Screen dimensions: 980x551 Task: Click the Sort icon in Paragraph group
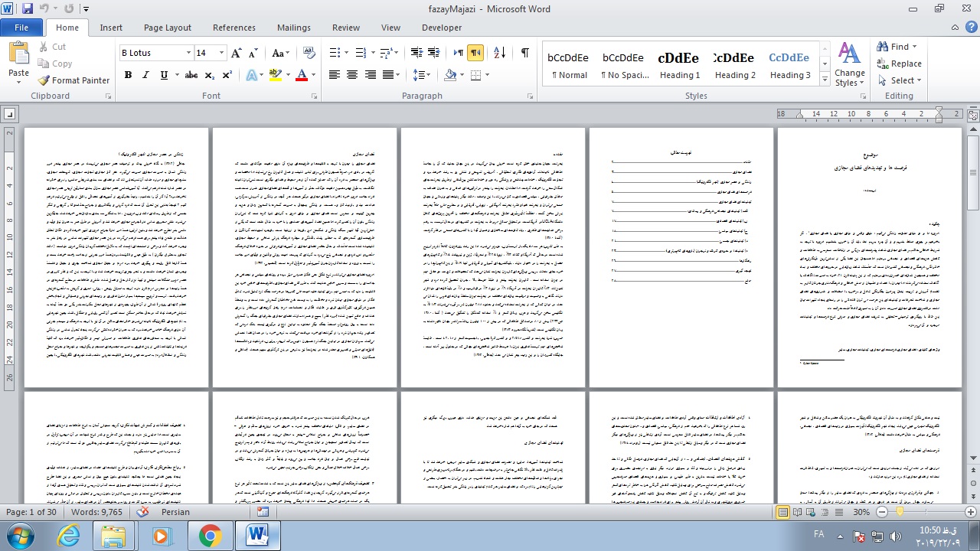[499, 53]
